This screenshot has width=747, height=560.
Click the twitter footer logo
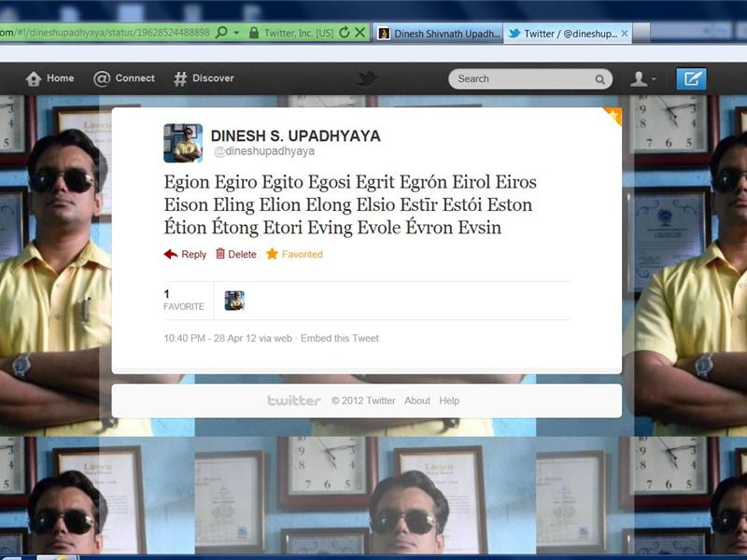pos(294,400)
